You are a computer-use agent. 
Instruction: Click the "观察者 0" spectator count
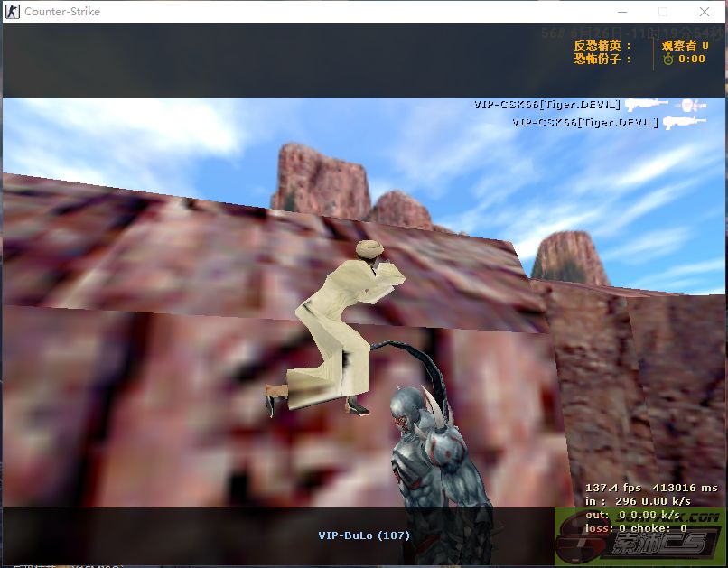685,45
